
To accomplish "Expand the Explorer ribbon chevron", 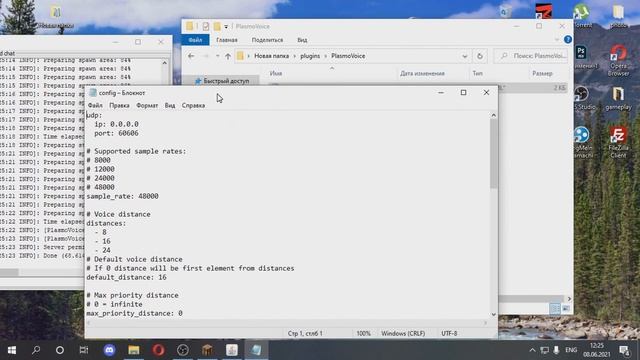I will pos(557,40).
